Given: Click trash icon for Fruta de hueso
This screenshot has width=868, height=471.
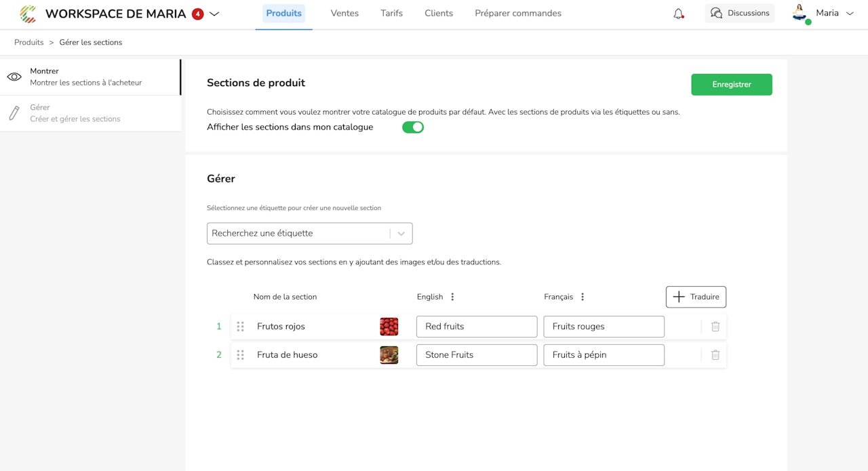Looking at the screenshot, I should coord(715,355).
